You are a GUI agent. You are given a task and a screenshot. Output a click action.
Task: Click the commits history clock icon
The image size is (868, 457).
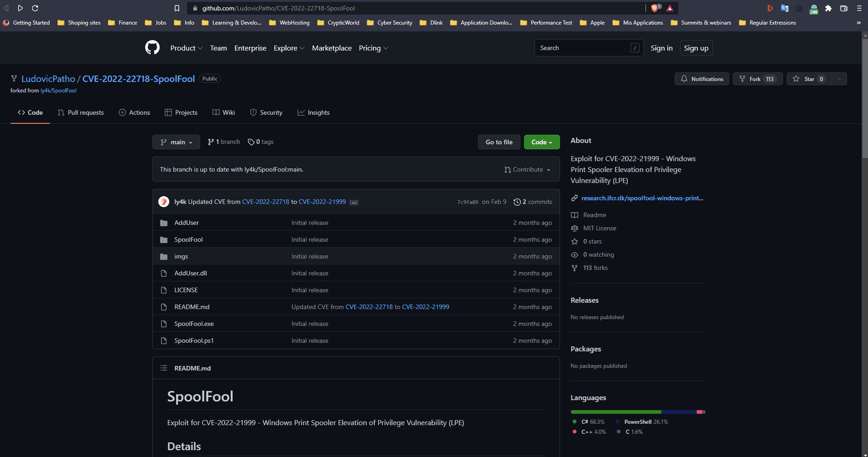point(517,202)
